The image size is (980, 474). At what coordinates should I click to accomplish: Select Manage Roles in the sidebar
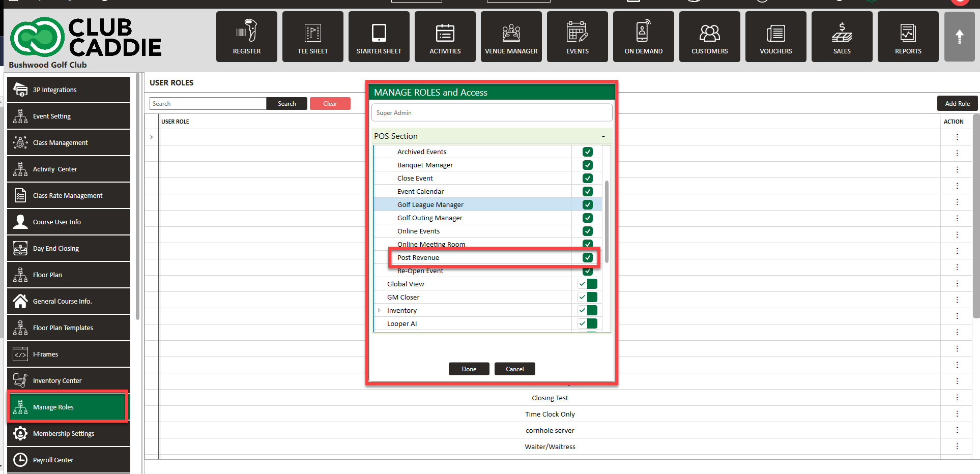point(68,407)
